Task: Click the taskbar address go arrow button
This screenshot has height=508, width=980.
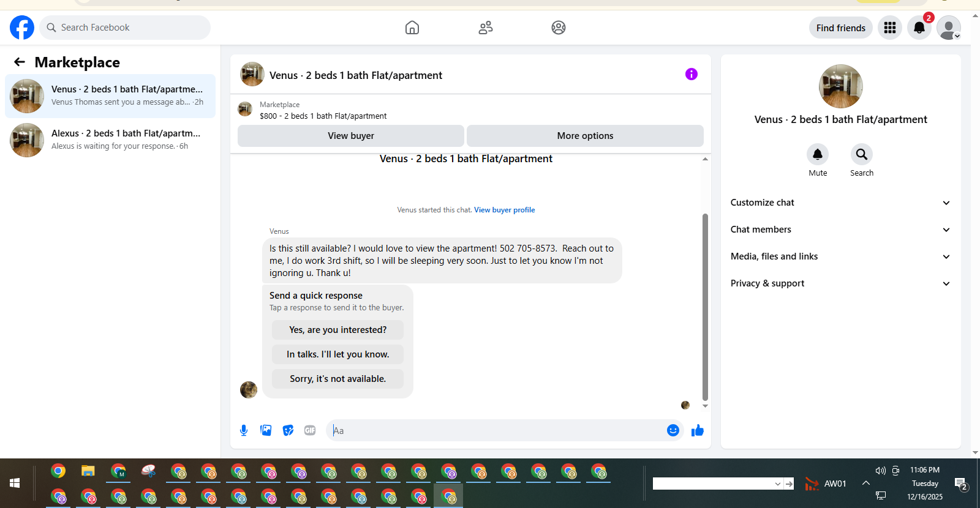Action: pyautogui.click(x=789, y=484)
